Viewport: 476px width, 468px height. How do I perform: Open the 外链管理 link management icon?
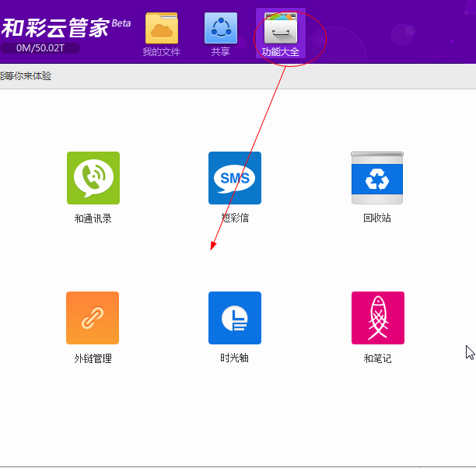pyautogui.click(x=93, y=318)
